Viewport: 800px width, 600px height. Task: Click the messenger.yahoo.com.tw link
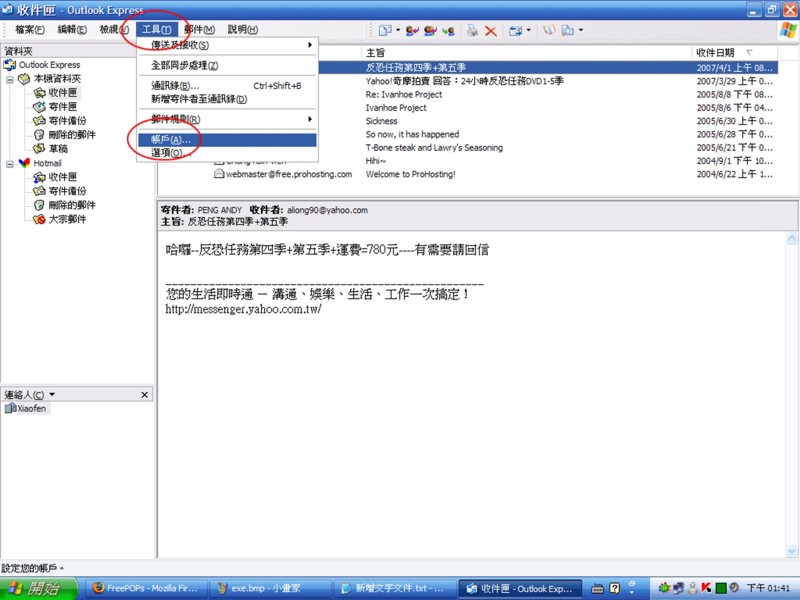pyautogui.click(x=243, y=310)
